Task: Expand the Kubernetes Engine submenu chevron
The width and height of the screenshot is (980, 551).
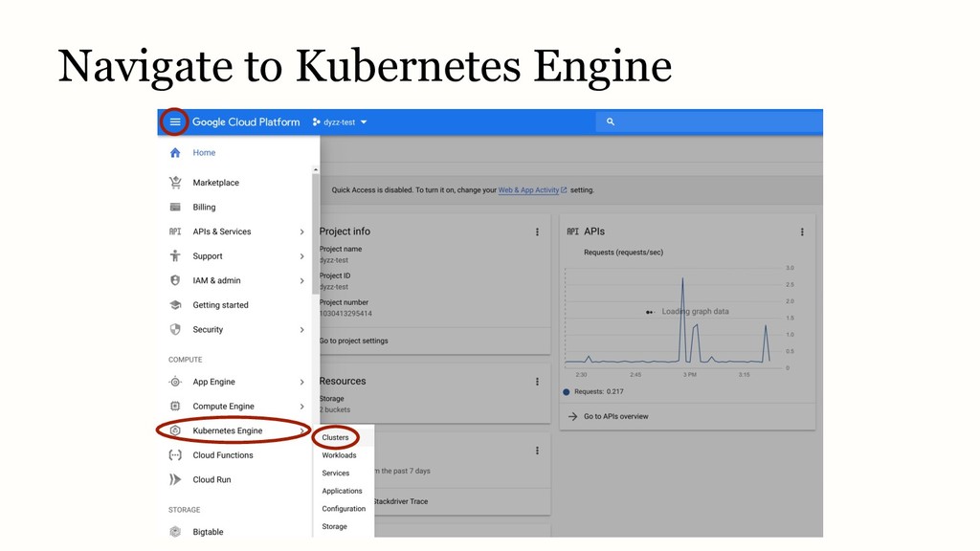Action: [x=301, y=430]
